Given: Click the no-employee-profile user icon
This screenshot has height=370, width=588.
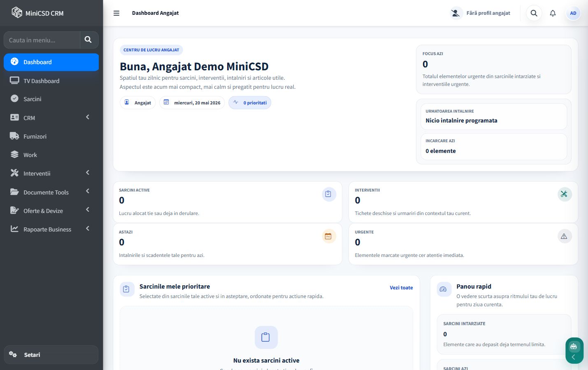Looking at the screenshot, I should (456, 13).
